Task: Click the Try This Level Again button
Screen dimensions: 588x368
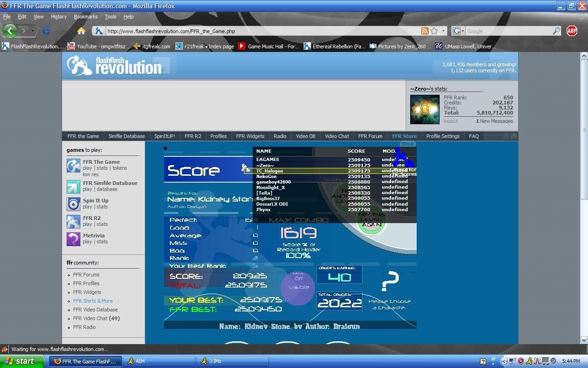Action: (x=371, y=220)
